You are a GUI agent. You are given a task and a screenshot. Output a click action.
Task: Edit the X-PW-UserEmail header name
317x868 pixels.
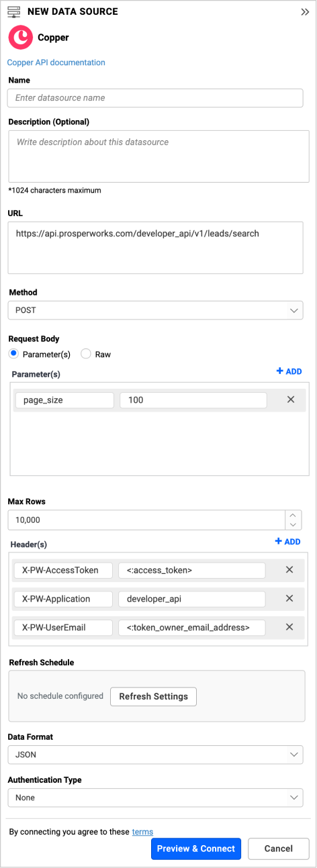pyautogui.click(x=63, y=628)
